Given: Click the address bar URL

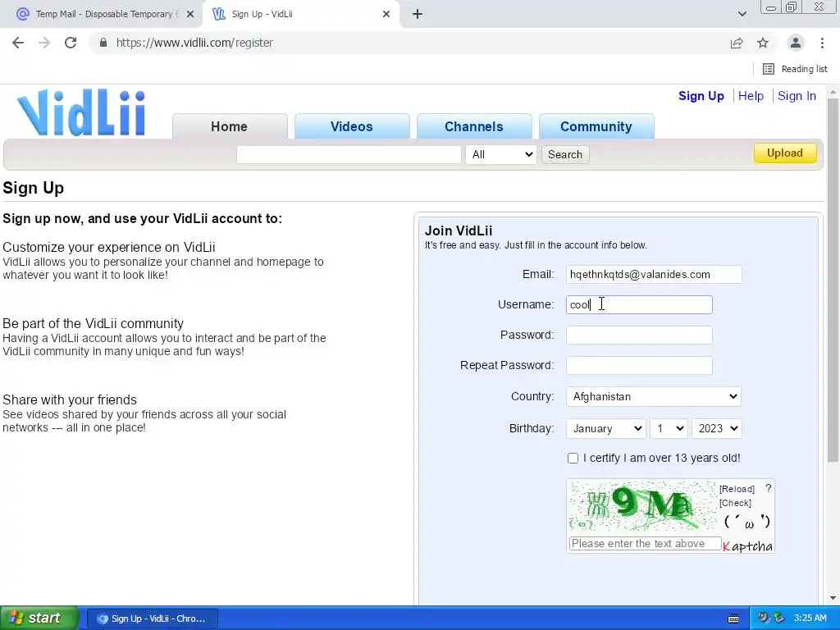Looking at the screenshot, I should [x=194, y=43].
